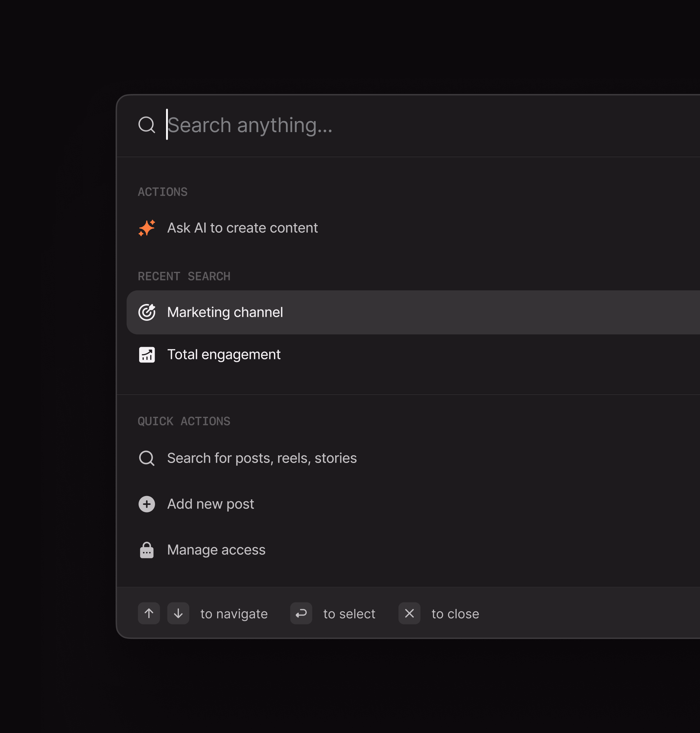Screen dimensions: 700x733
Task: Click the "to select" footer label
Action: pyautogui.click(x=349, y=614)
